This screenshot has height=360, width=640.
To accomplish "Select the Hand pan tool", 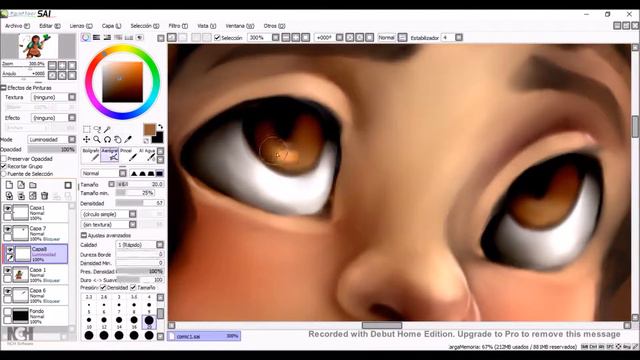I will click(x=118, y=140).
